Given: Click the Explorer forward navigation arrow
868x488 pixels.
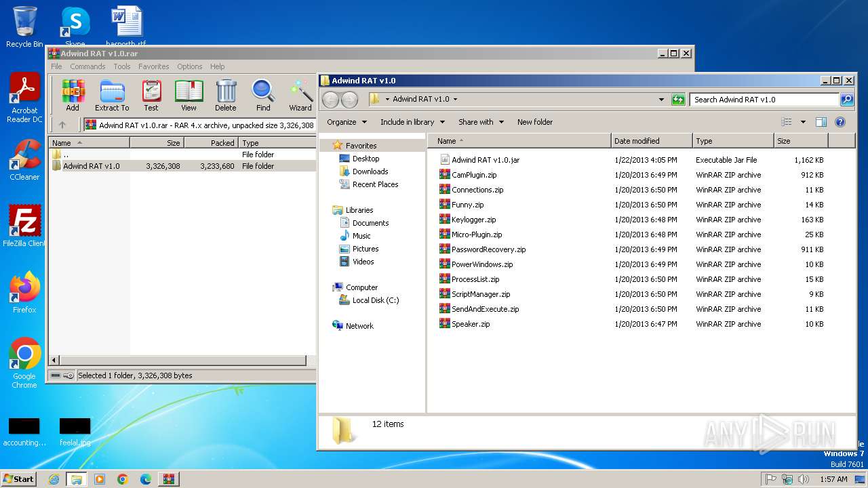Looking at the screenshot, I should [x=349, y=100].
